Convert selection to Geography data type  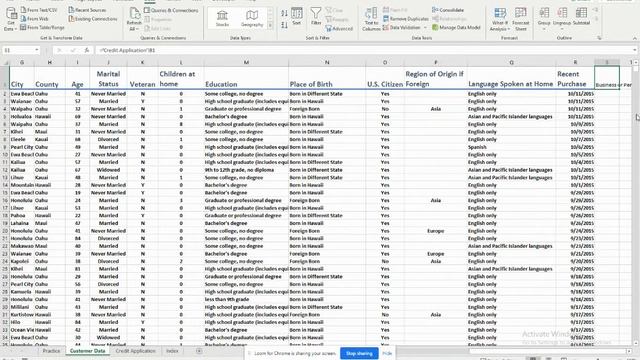coord(252,18)
